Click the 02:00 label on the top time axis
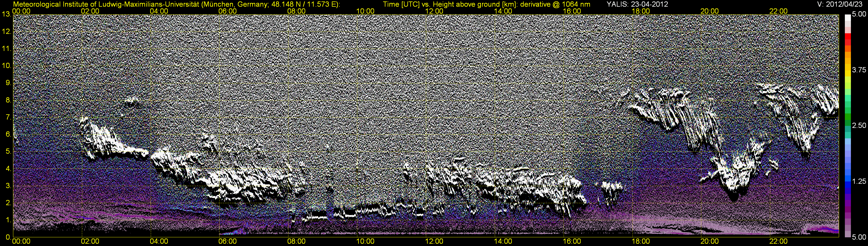This screenshot has height=246, width=868. pos(90,11)
